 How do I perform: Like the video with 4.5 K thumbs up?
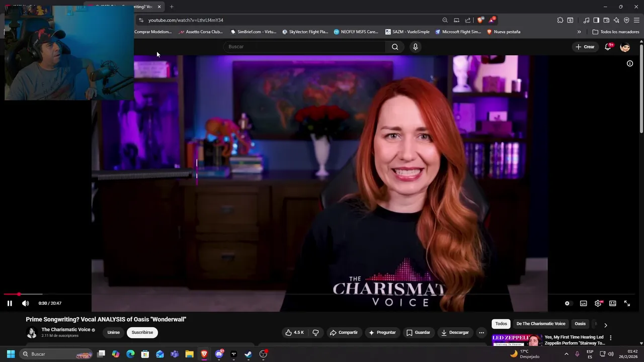click(x=294, y=332)
